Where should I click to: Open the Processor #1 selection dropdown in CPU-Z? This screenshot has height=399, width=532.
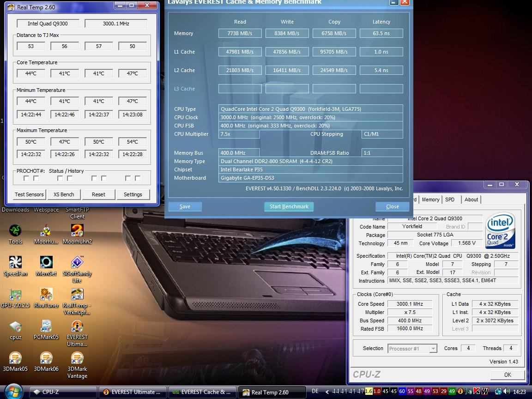click(x=412, y=349)
